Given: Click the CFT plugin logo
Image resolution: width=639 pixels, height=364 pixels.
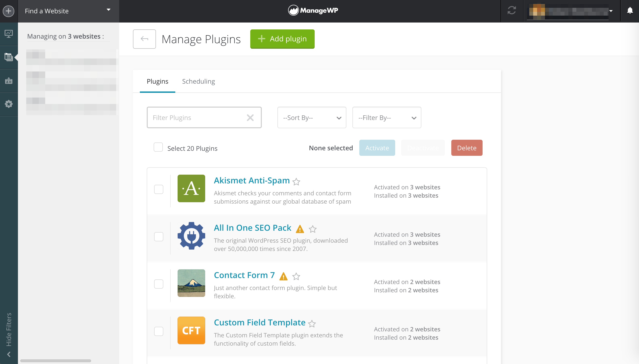Looking at the screenshot, I should tap(191, 330).
